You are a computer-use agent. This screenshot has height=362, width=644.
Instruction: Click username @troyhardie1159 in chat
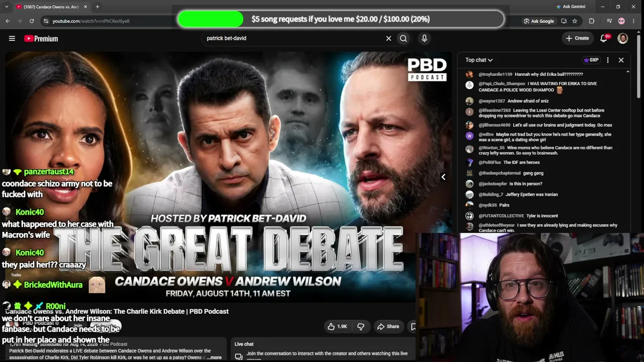(x=495, y=74)
